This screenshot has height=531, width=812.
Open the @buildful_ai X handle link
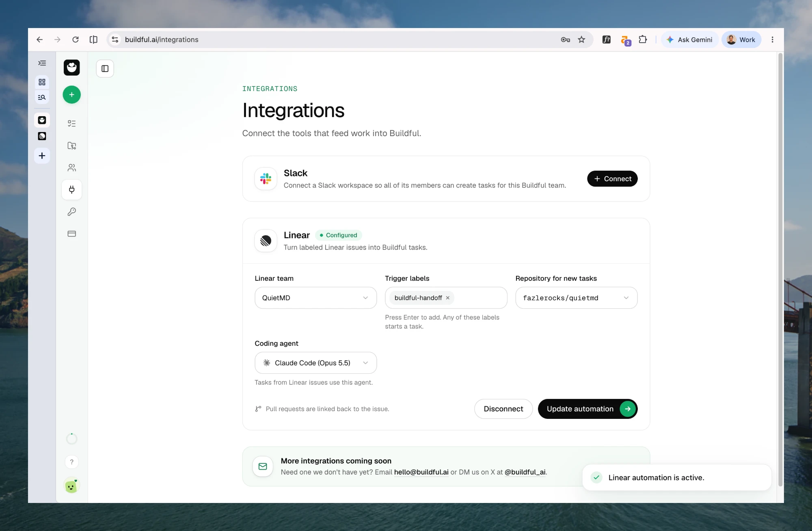coord(525,472)
